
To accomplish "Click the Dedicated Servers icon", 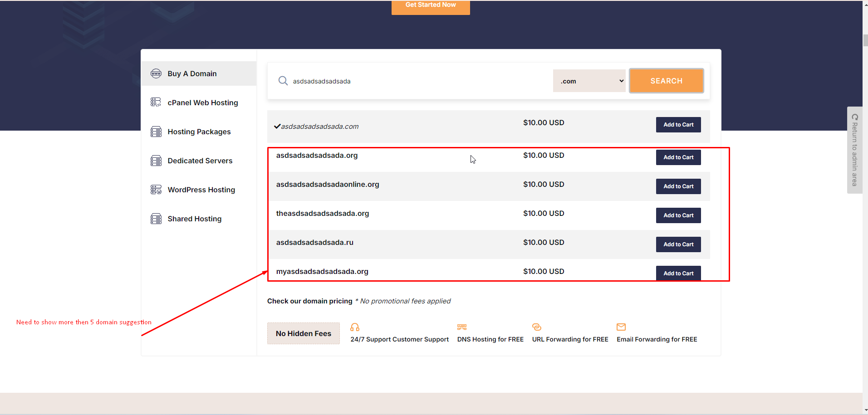I will [156, 161].
